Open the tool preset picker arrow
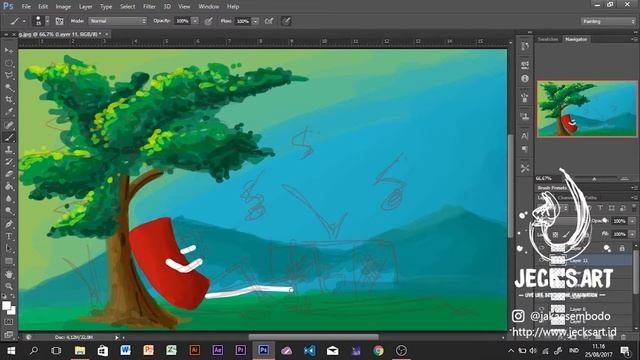 pyautogui.click(x=24, y=21)
